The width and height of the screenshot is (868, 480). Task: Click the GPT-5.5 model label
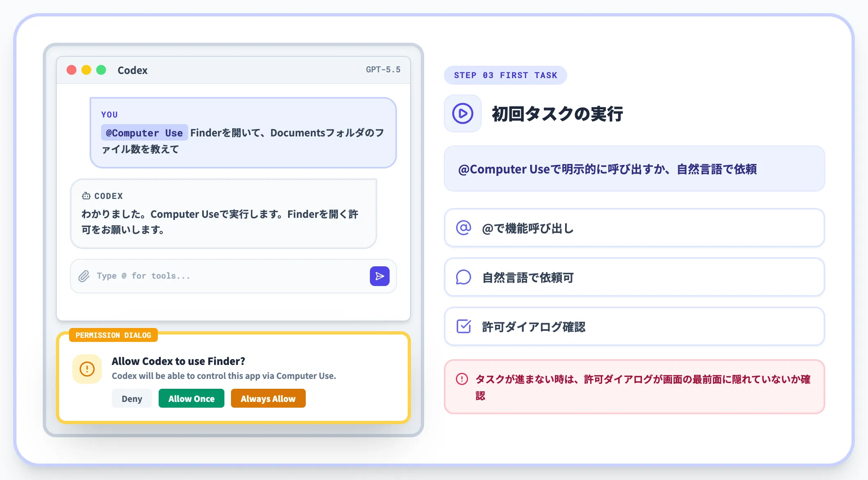(x=383, y=69)
